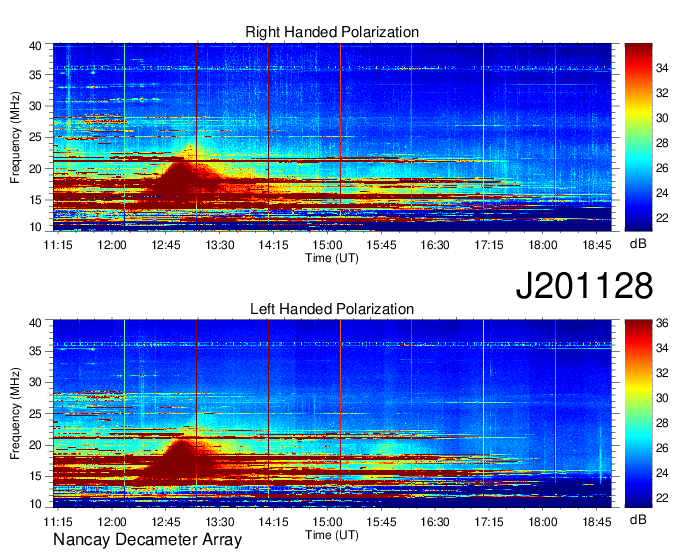Screen dimensions: 680x552
Task: Click the Nancay Decameter Array caption
Action: pyautogui.click(x=147, y=540)
